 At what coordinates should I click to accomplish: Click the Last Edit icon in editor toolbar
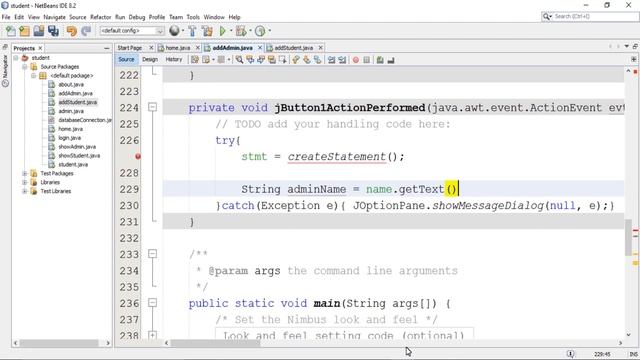[195, 60]
